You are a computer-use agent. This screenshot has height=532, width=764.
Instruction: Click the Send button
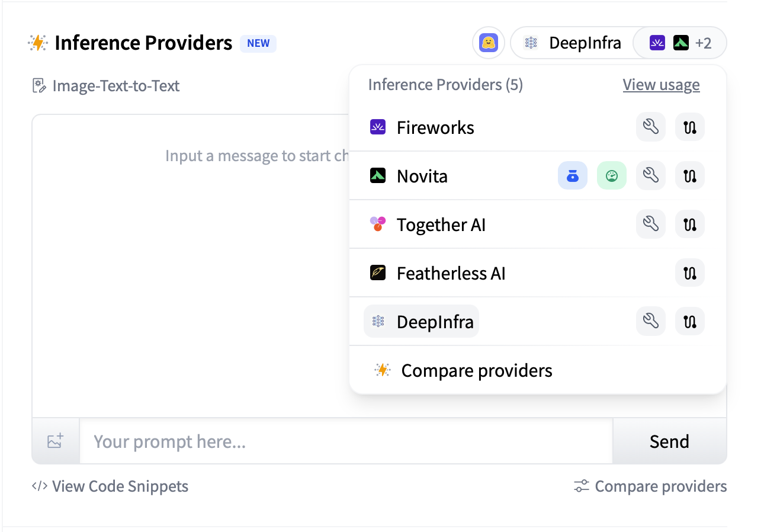point(669,441)
